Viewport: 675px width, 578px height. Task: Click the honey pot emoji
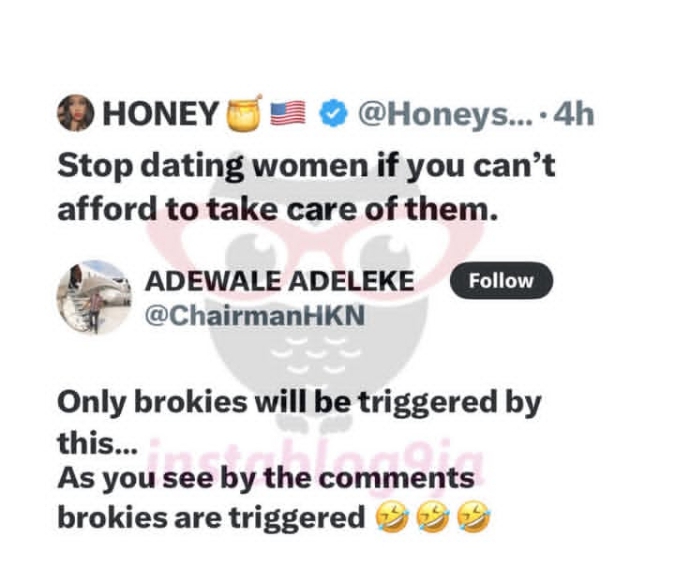245,113
